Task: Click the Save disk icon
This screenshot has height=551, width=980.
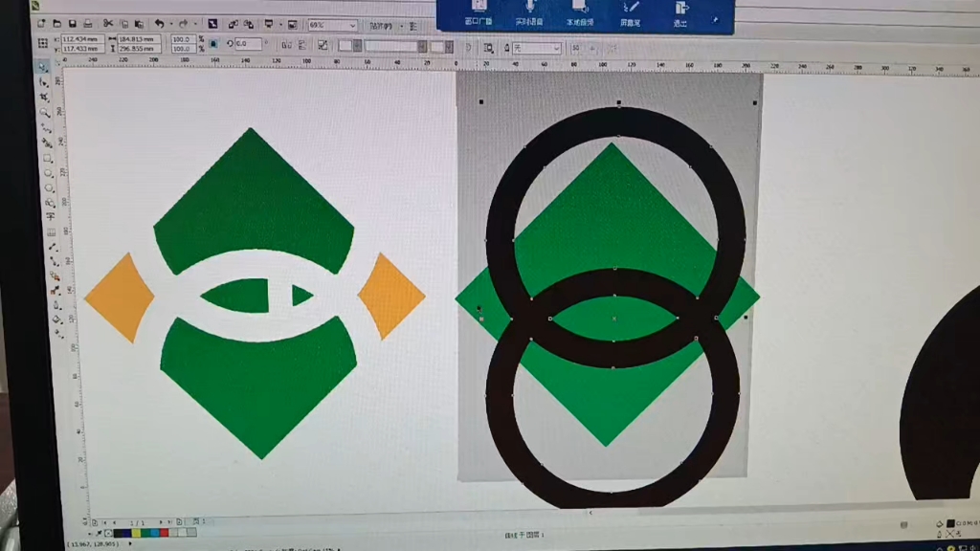Action: click(72, 24)
